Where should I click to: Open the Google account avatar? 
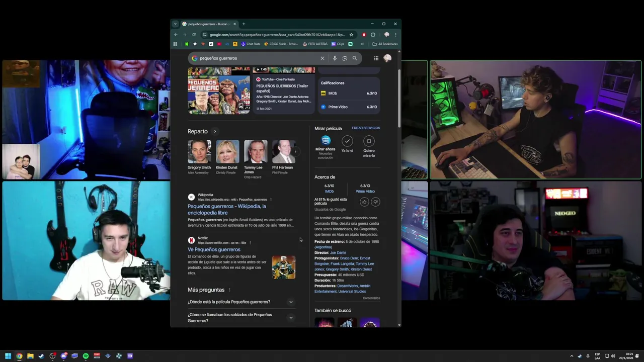[387, 58]
